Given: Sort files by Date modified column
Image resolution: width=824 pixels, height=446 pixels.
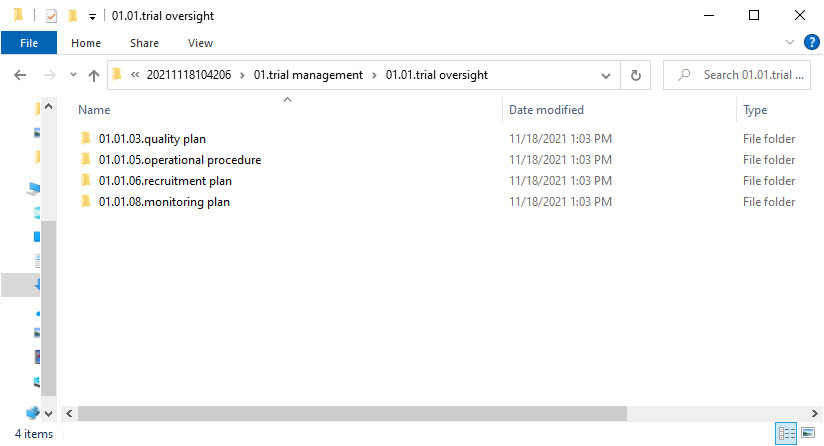Looking at the screenshot, I should point(546,110).
